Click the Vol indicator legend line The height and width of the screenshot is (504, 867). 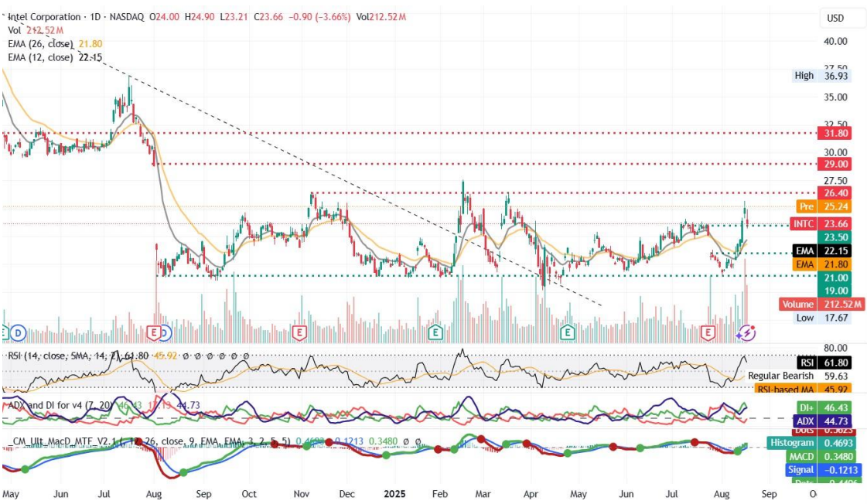36,30
